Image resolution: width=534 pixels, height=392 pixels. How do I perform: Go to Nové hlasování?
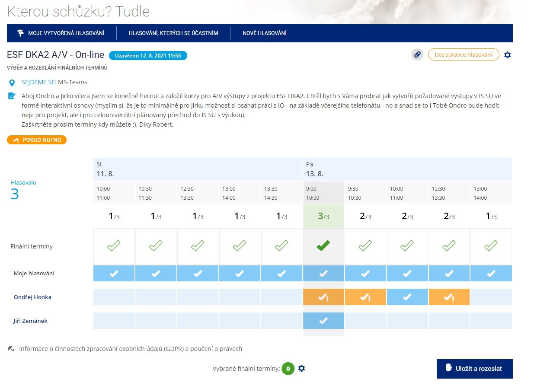[x=265, y=33]
